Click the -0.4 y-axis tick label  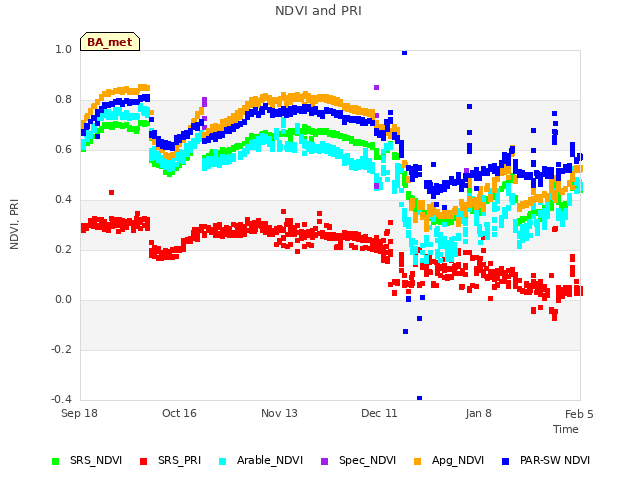[61, 399]
